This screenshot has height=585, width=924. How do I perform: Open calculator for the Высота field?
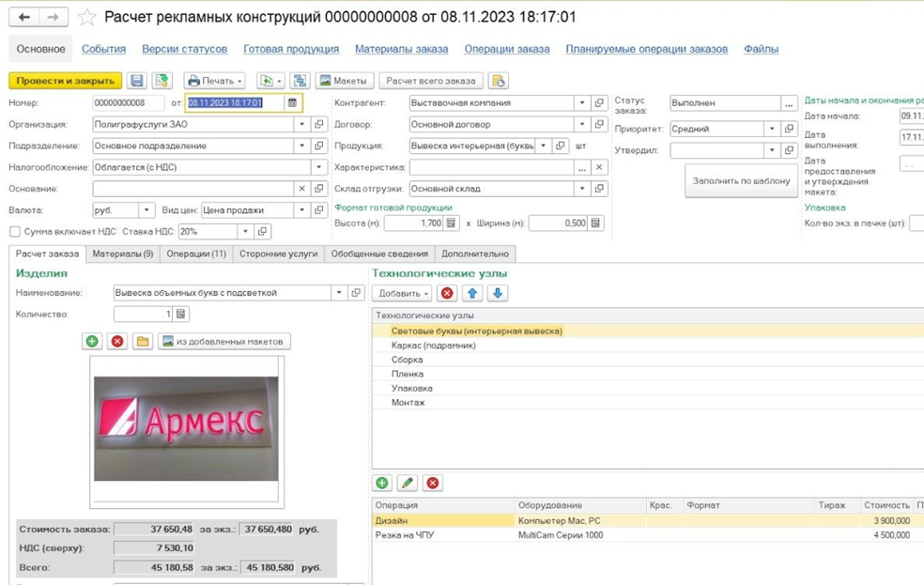point(451,223)
